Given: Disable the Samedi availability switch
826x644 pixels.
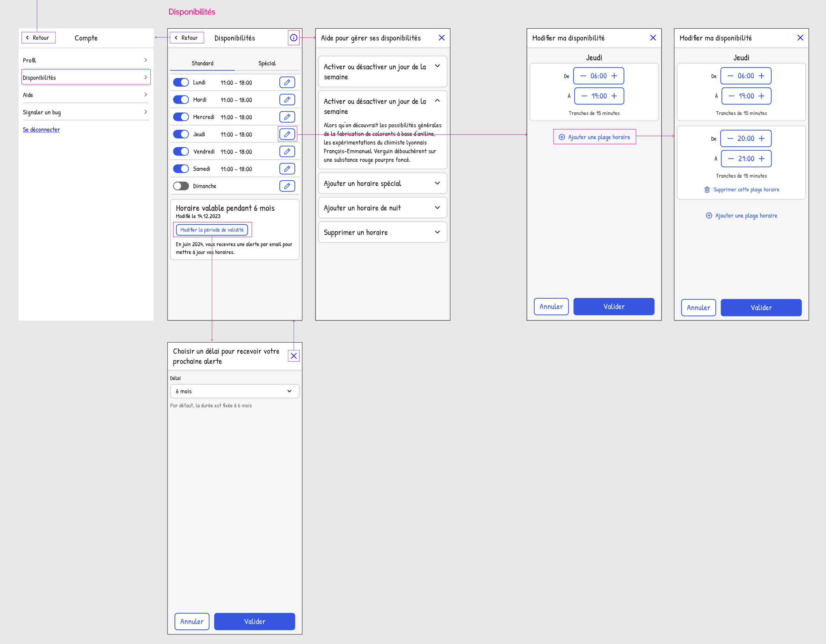Looking at the screenshot, I should click(181, 169).
